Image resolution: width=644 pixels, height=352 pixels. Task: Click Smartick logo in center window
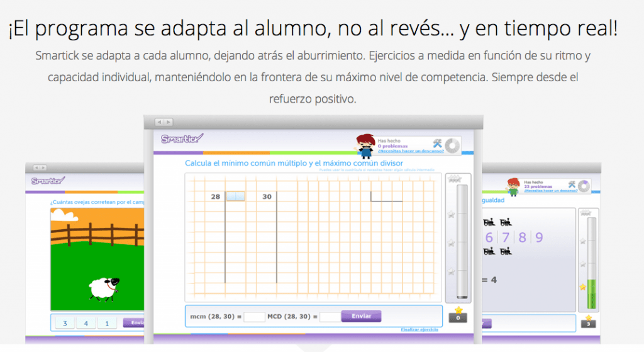tap(182, 139)
